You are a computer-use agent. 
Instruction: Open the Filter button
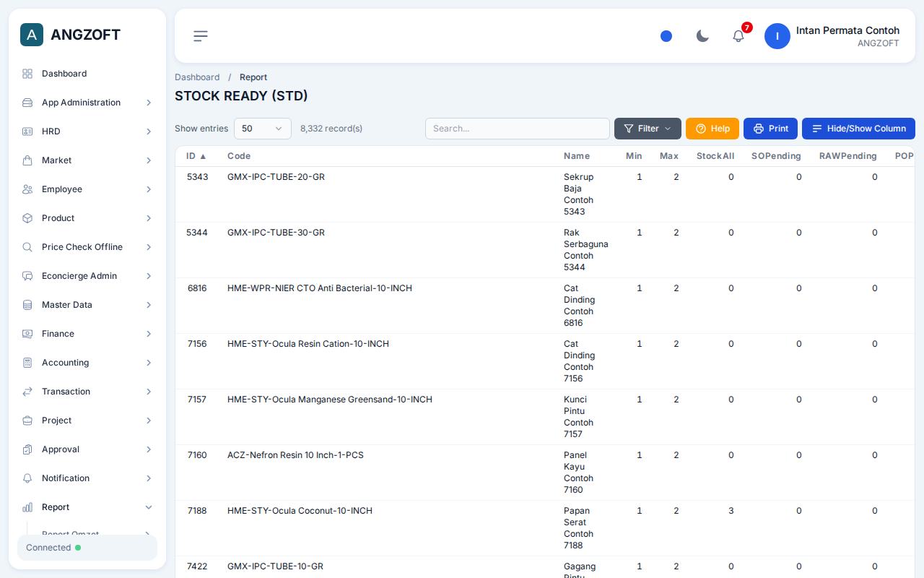point(648,129)
